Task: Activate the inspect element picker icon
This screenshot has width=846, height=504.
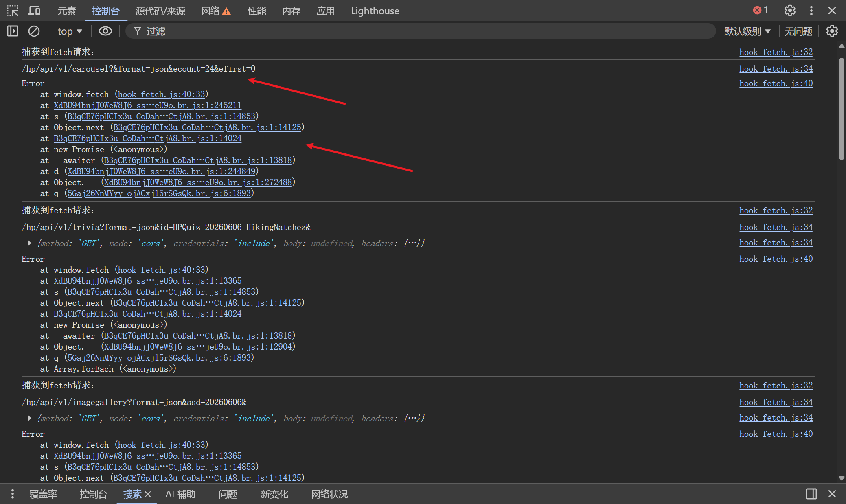Action: pos(13,11)
